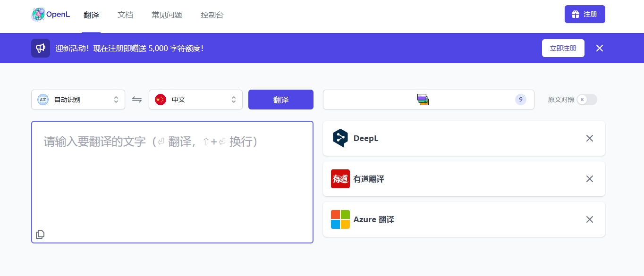Click the Azure 翻译 label text

374,219
